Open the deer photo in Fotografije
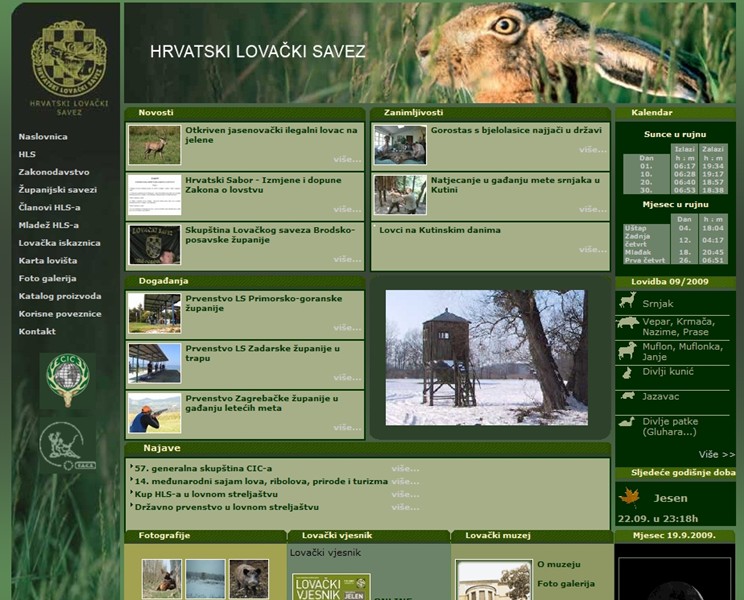 coord(162,579)
